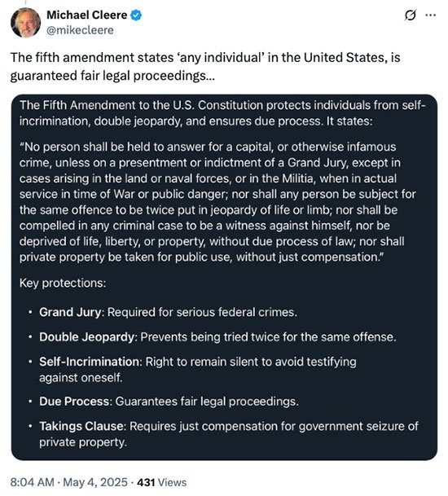448x496 pixels.
Task: Click the Key protections label
Action: 63,283
